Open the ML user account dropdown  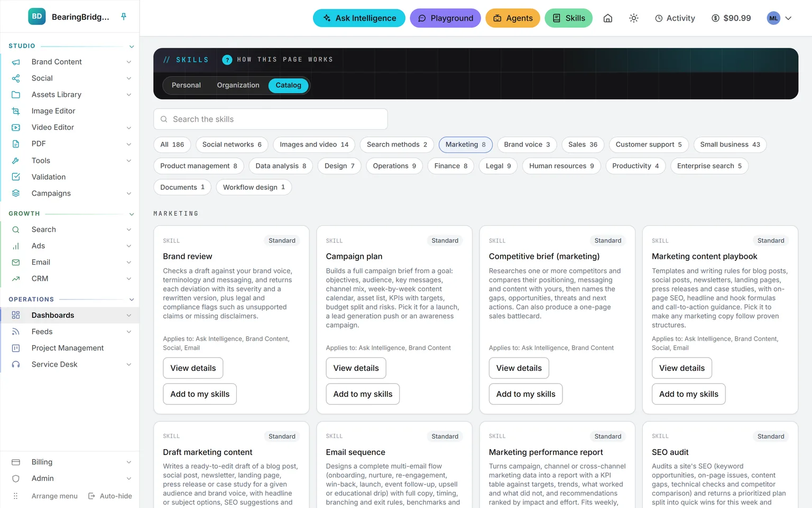pyautogui.click(x=780, y=18)
